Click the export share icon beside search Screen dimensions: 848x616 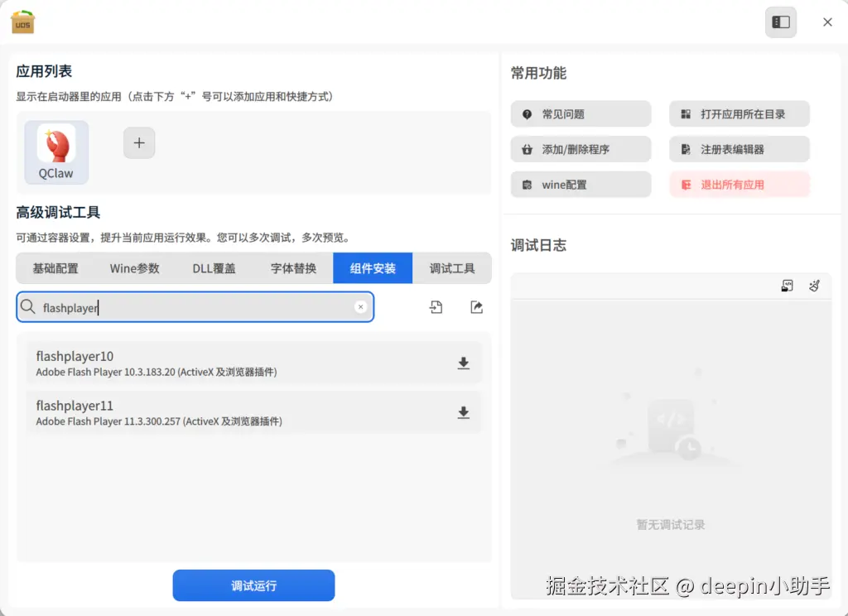coord(476,307)
